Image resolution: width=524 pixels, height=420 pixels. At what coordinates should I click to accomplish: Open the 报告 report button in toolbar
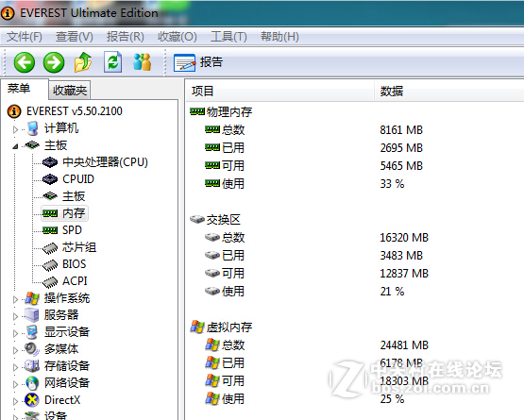tap(198, 62)
